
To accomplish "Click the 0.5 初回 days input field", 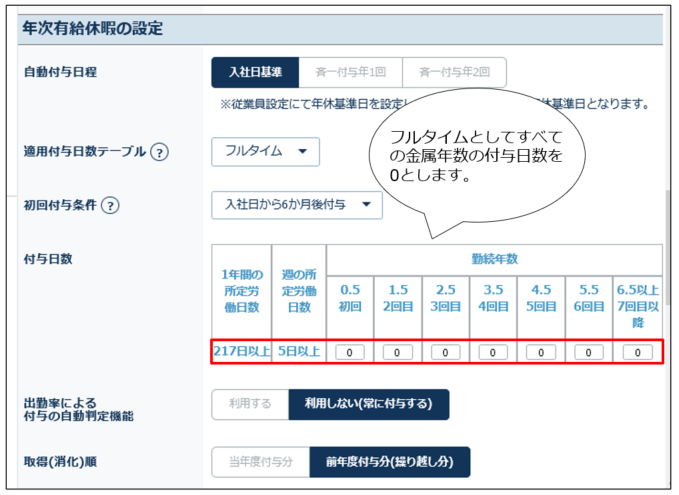I will (349, 353).
